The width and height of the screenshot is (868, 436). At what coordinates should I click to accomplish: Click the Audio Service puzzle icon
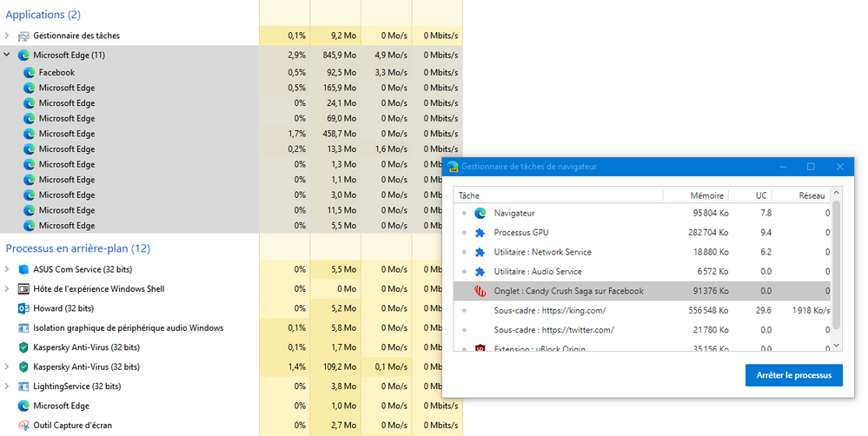tap(480, 272)
